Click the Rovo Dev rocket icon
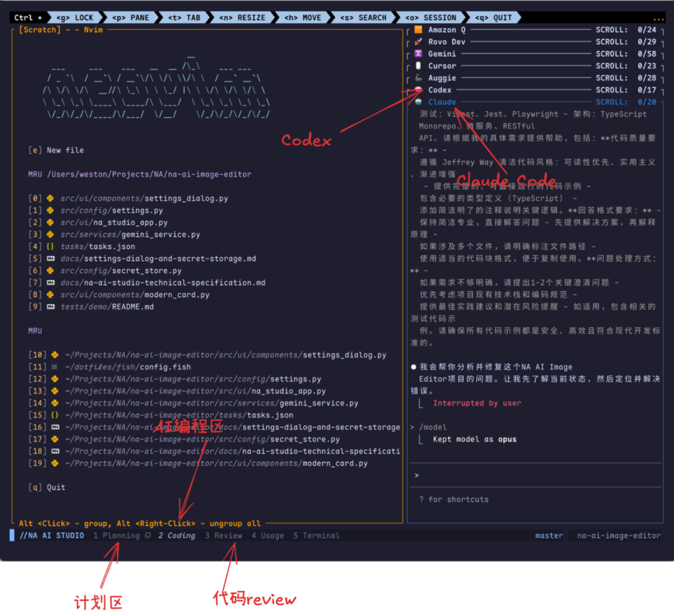This screenshot has width=674, height=616. pyautogui.click(x=418, y=42)
